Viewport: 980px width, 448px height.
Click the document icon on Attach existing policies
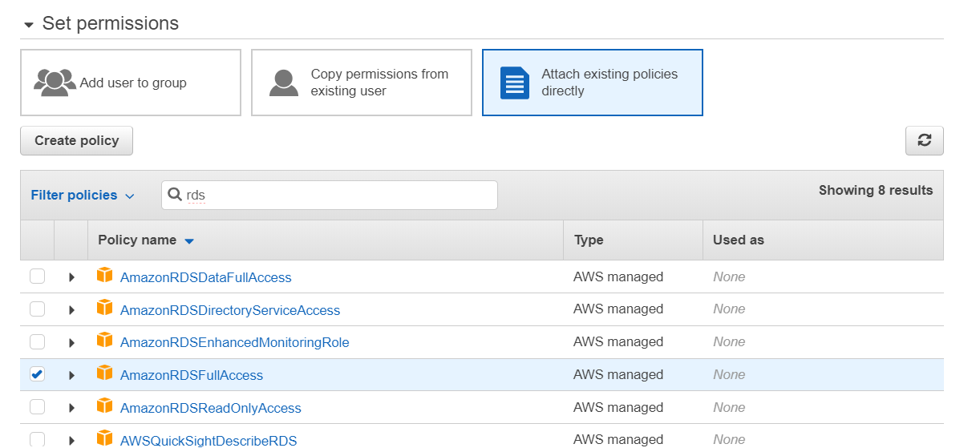point(514,83)
